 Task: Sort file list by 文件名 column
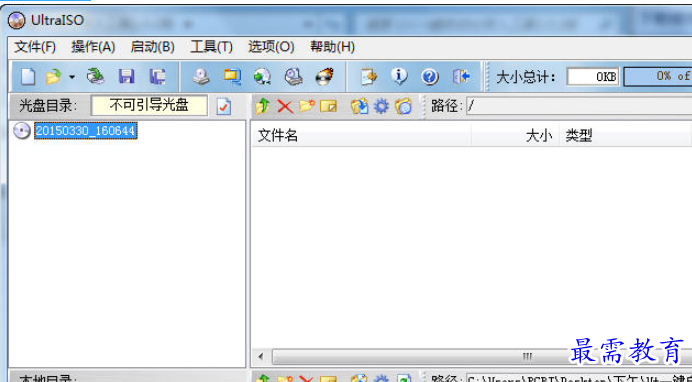click(361, 136)
